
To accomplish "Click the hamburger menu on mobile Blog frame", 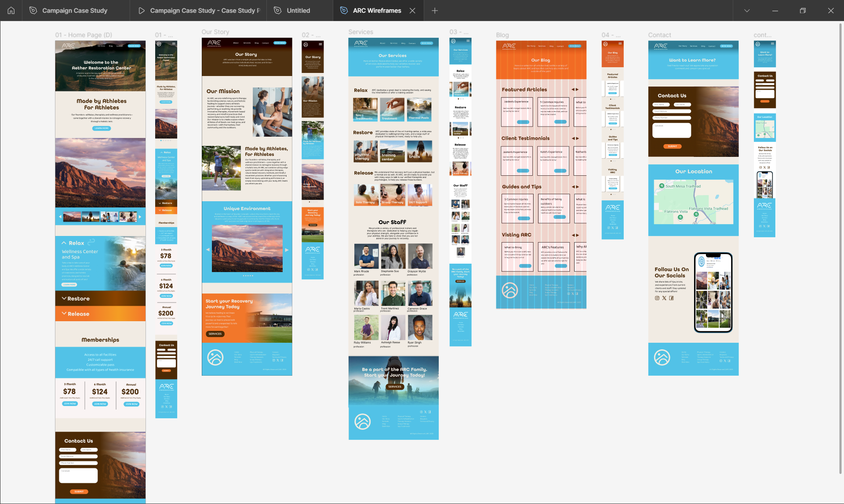I will click(620, 44).
